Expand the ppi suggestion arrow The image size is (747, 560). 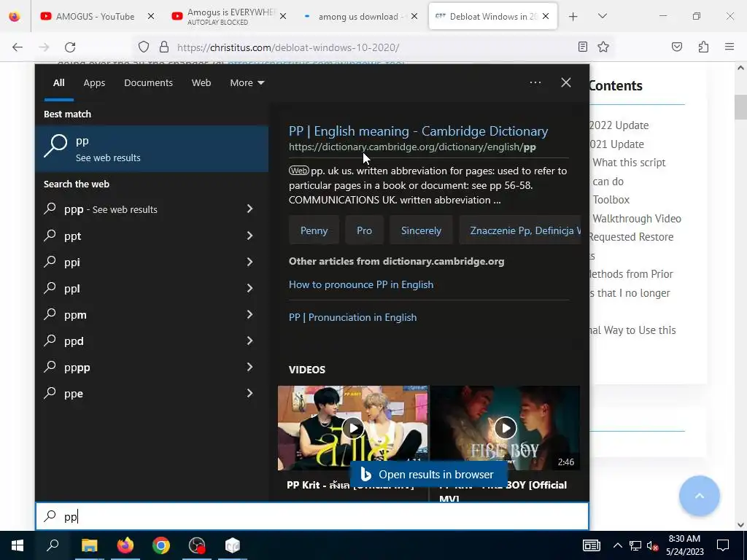point(249,262)
